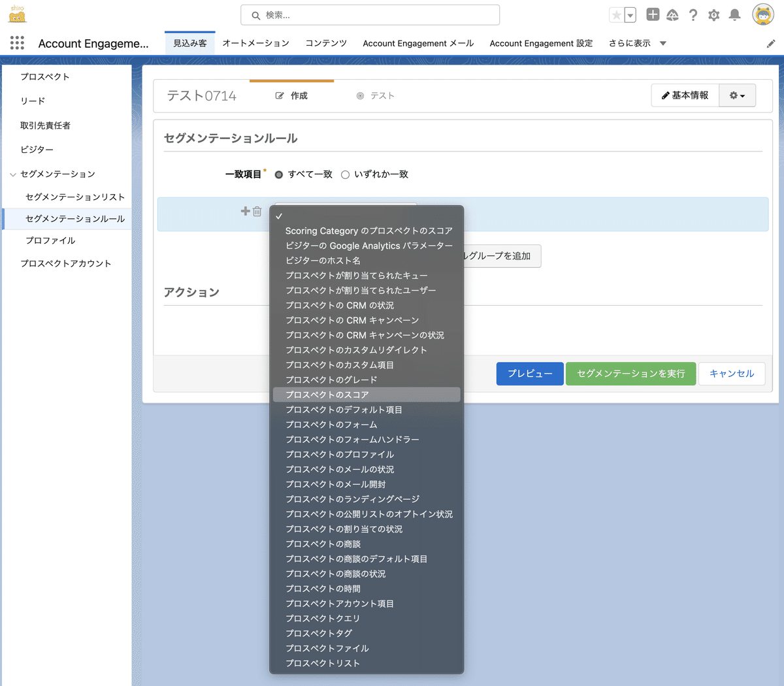Image resolution: width=784 pixels, height=686 pixels.
Task: Choose プロスペクトが割り当てられたキュー option
Action: click(367, 276)
